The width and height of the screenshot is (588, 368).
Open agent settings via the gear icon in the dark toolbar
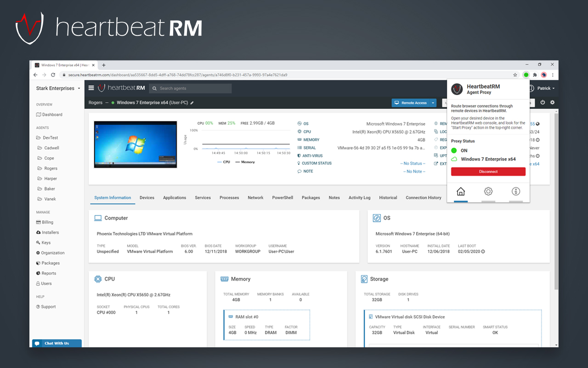coord(552,103)
